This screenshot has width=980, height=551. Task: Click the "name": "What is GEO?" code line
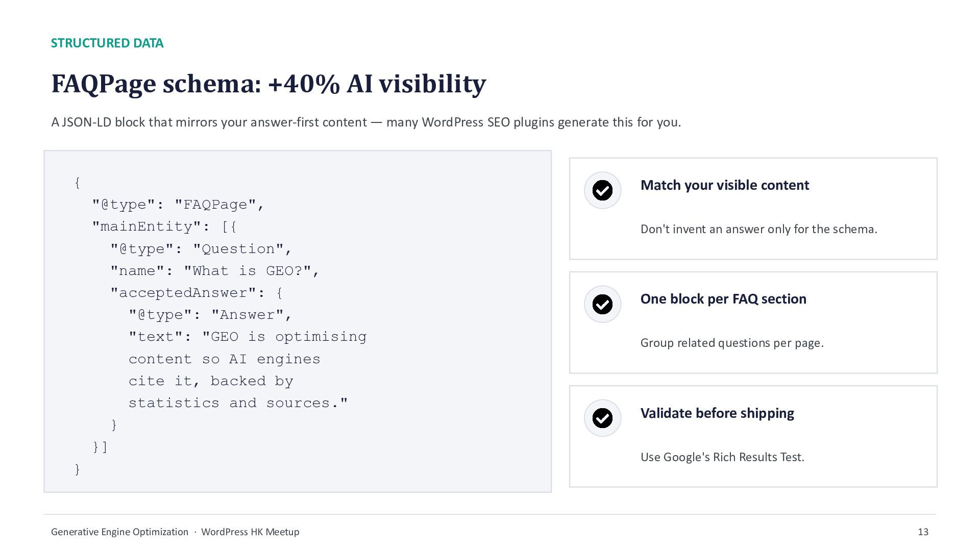[215, 271]
